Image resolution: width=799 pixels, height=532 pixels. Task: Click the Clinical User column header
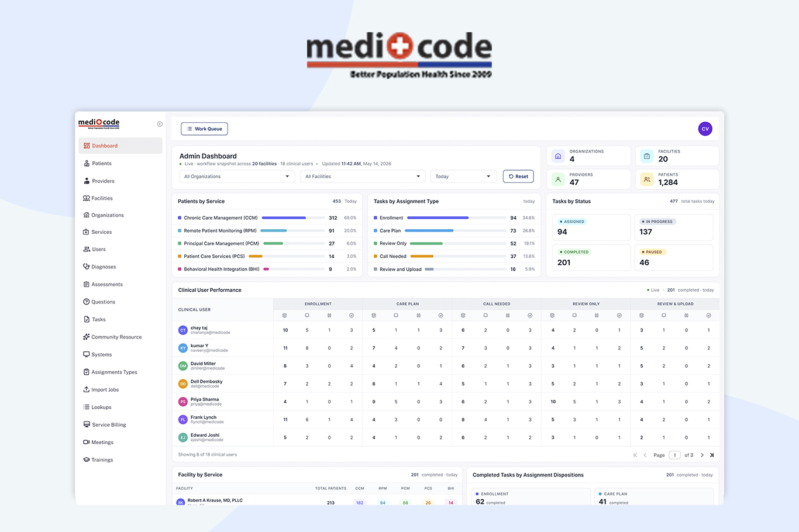194,310
